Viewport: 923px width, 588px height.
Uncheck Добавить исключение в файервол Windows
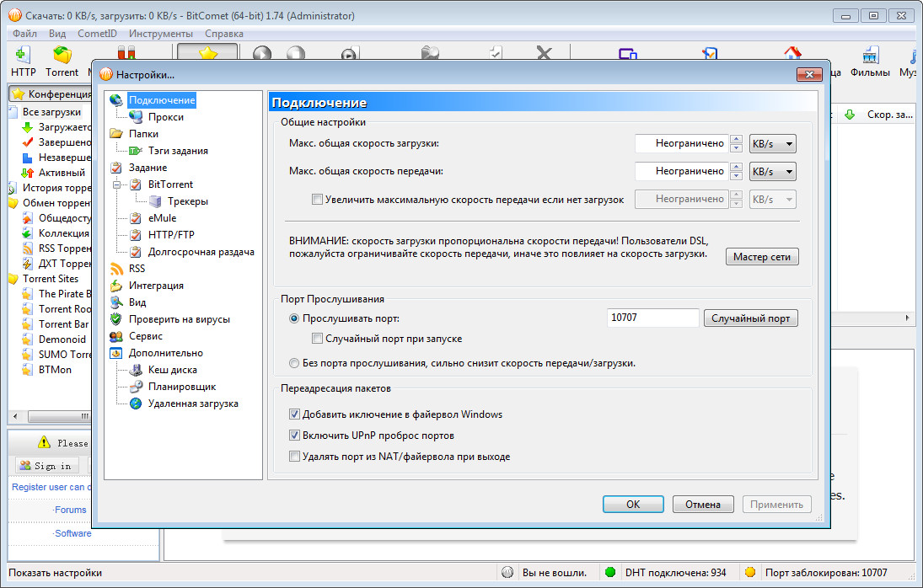click(294, 414)
